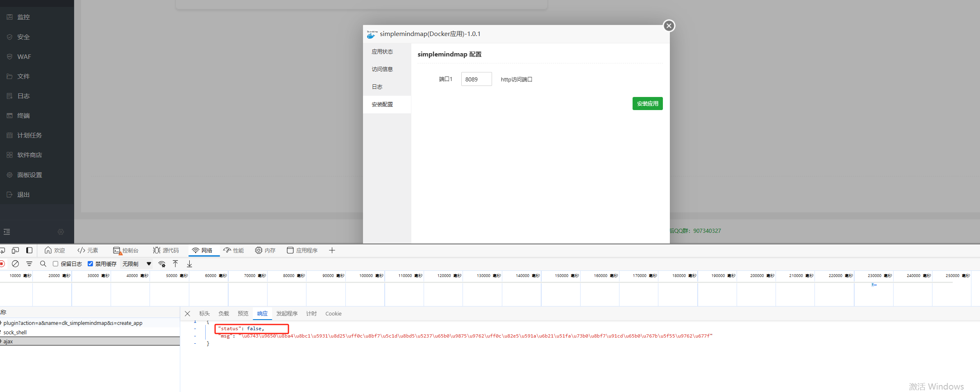Select the plugin?action=a create_app request
This screenshot has height=392, width=980.
[90, 323]
